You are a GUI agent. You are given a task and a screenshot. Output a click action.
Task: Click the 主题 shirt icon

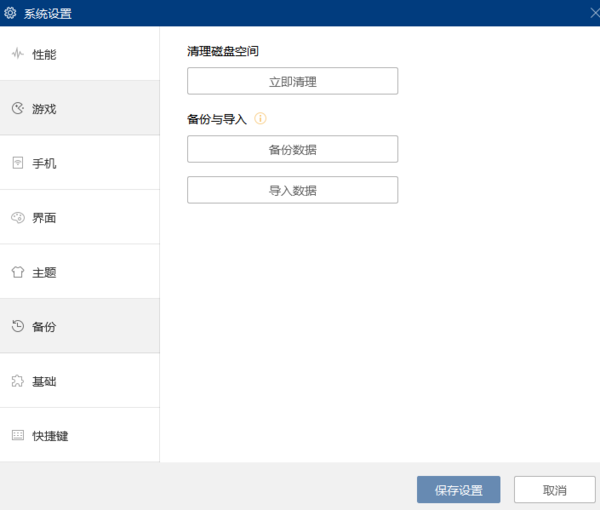pos(18,272)
